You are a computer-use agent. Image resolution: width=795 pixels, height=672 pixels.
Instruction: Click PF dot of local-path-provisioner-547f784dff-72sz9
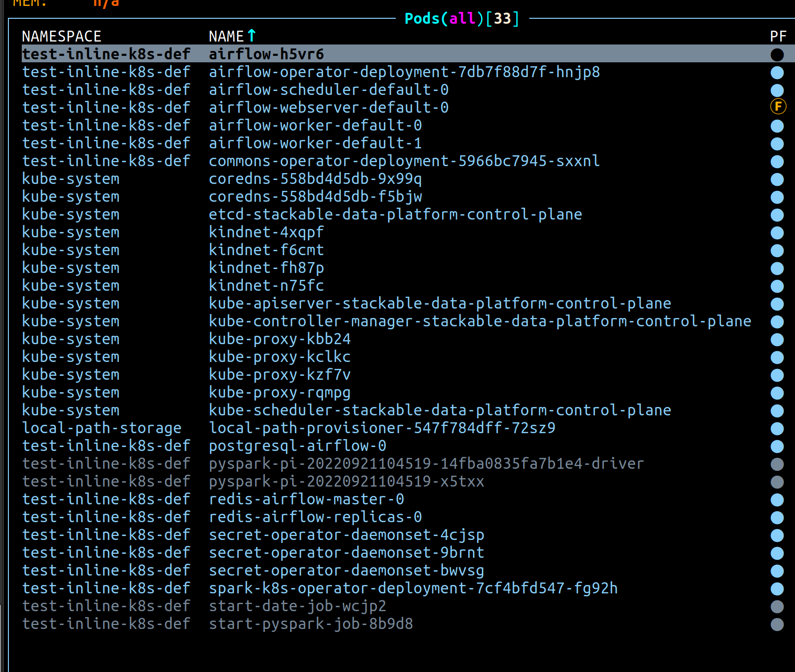tap(777, 429)
